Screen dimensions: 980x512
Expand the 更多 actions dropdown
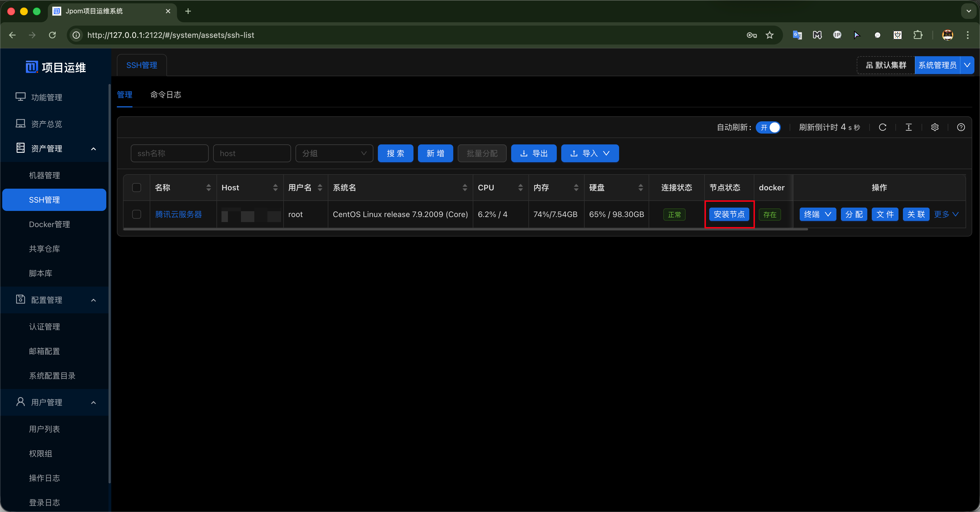pos(946,214)
